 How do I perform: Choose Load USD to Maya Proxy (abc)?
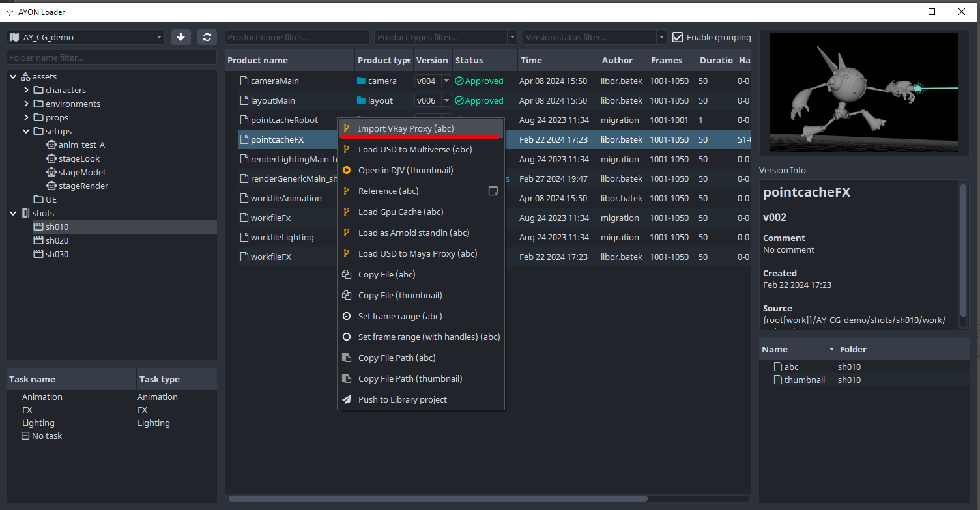coord(421,253)
